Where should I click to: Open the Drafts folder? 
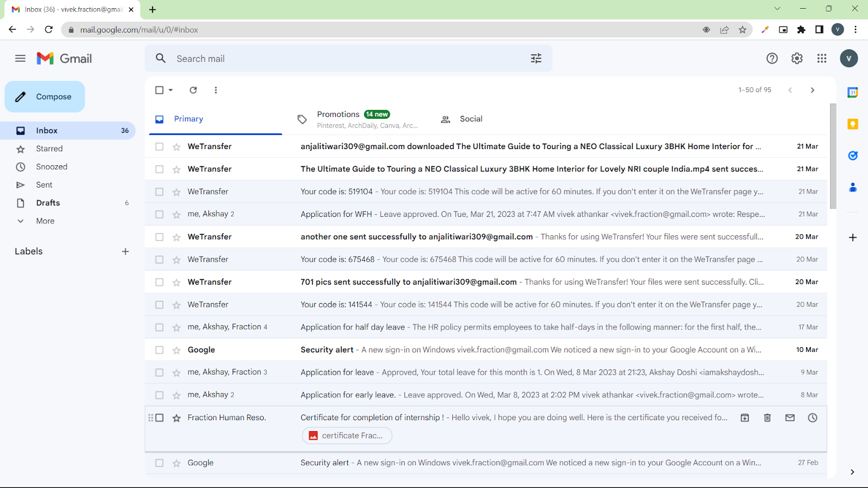pyautogui.click(x=48, y=203)
